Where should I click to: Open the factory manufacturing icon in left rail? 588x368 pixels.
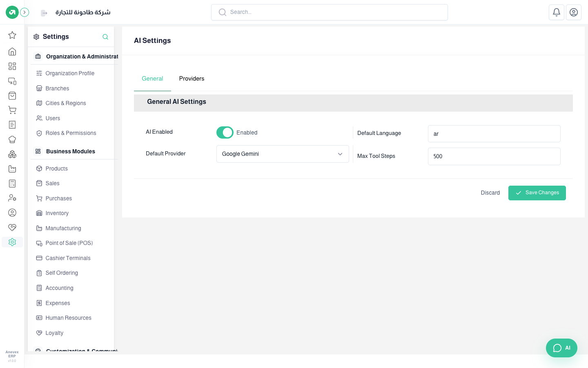[x=12, y=169]
